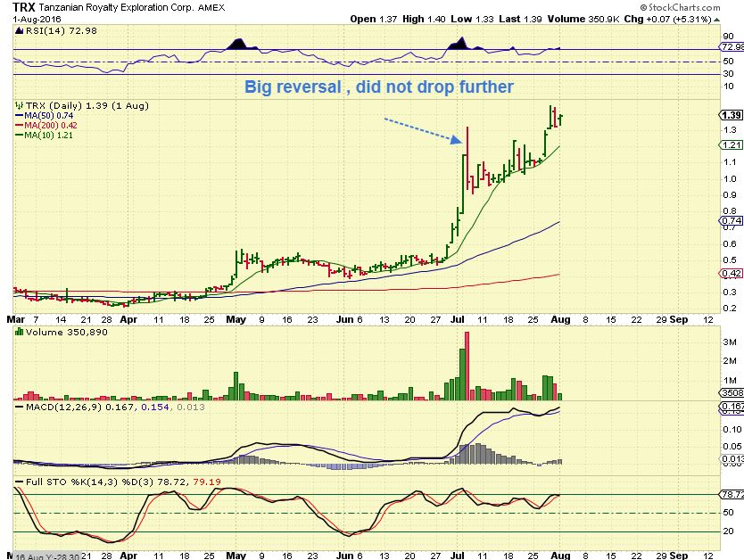Click the tallest red volume bar in July
This screenshot has height=560, width=744.
[467, 366]
